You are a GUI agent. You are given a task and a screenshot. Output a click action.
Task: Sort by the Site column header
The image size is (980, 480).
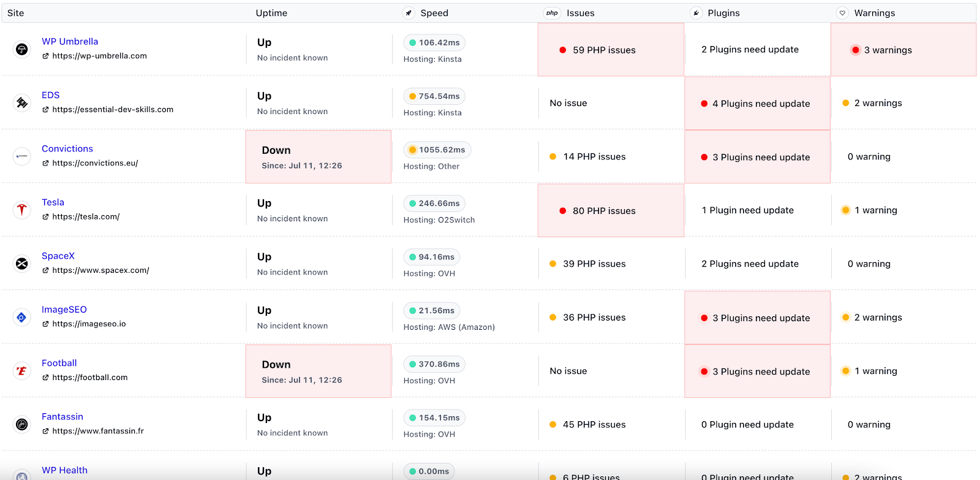[x=16, y=13]
